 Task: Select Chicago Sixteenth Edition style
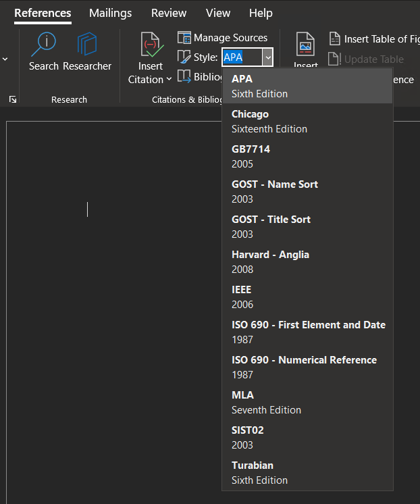[x=307, y=121]
